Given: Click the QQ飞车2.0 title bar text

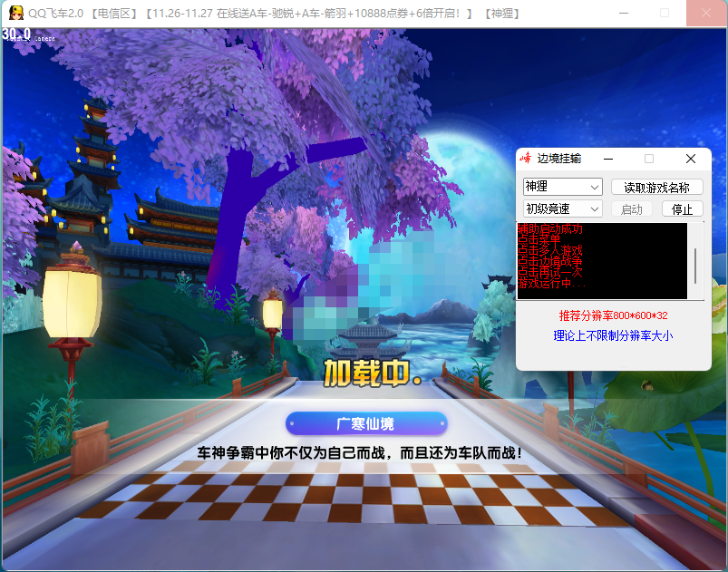Looking at the screenshot, I should tap(56, 14).
